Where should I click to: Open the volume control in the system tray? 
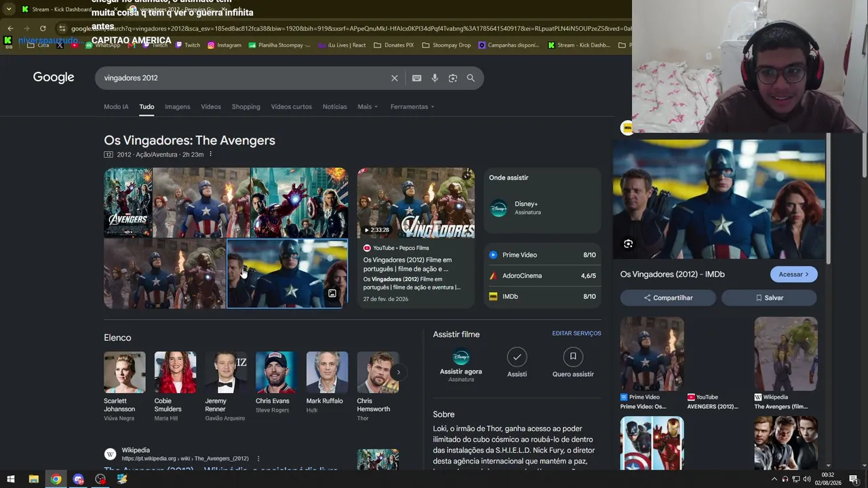(807, 479)
